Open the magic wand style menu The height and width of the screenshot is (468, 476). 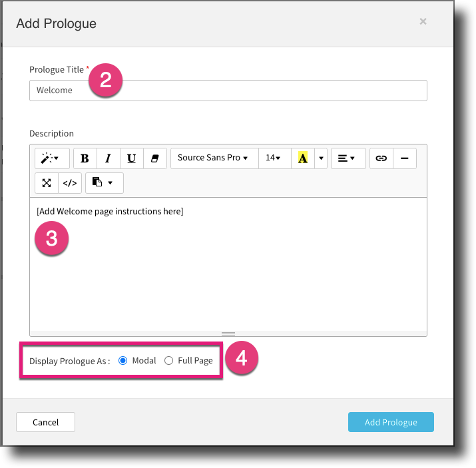point(52,158)
